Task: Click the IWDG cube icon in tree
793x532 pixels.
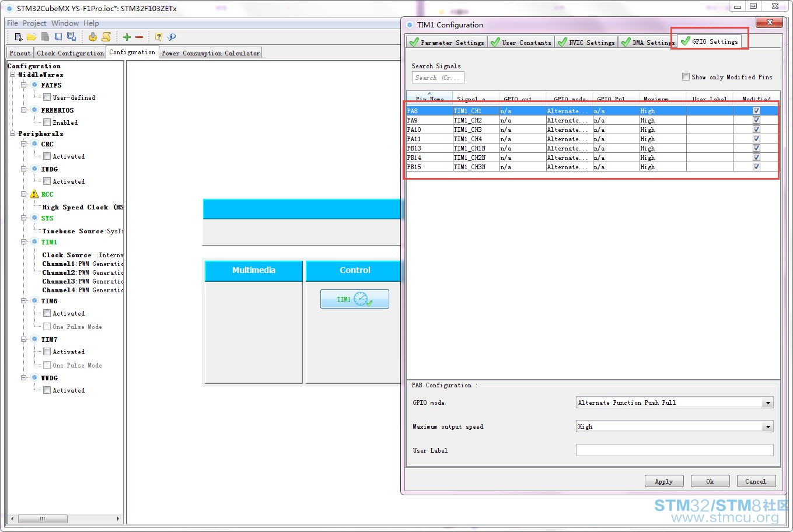Action: pos(34,169)
